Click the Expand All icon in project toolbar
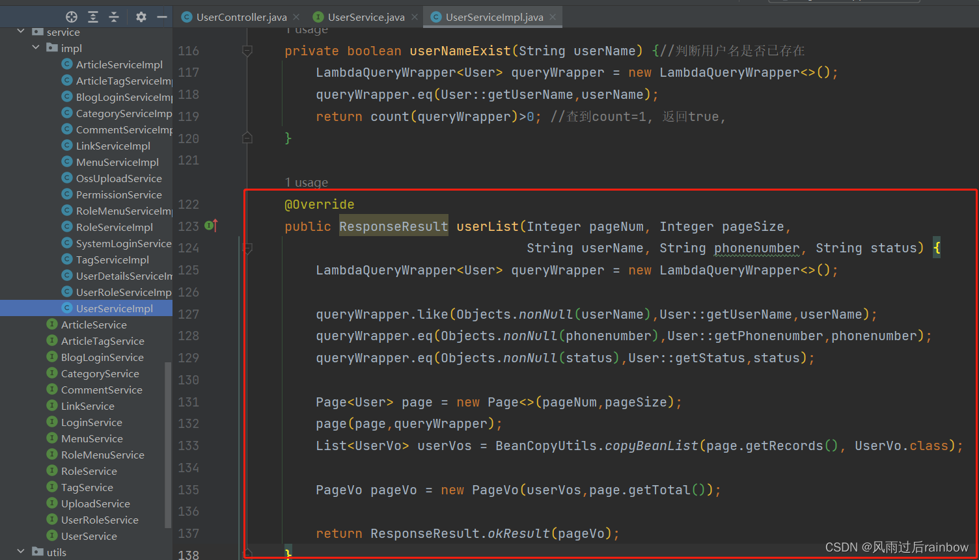The width and height of the screenshot is (979, 560). click(x=93, y=17)
